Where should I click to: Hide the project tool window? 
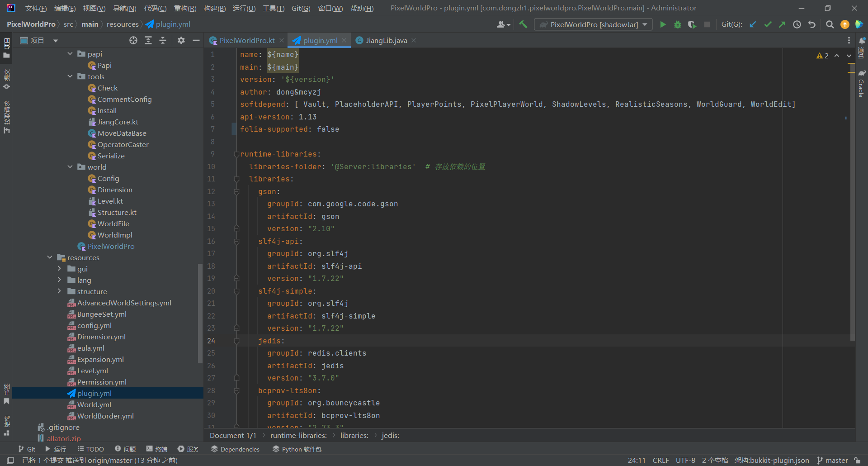[196, 40]
